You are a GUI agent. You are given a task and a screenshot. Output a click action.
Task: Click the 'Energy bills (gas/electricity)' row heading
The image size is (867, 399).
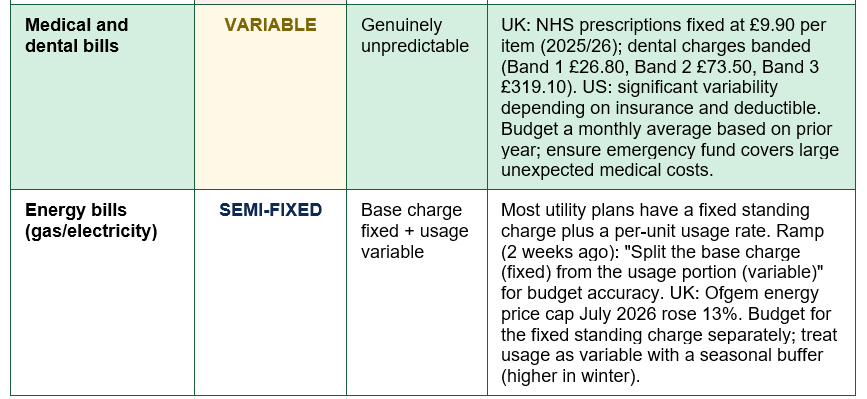pos(91,220)
